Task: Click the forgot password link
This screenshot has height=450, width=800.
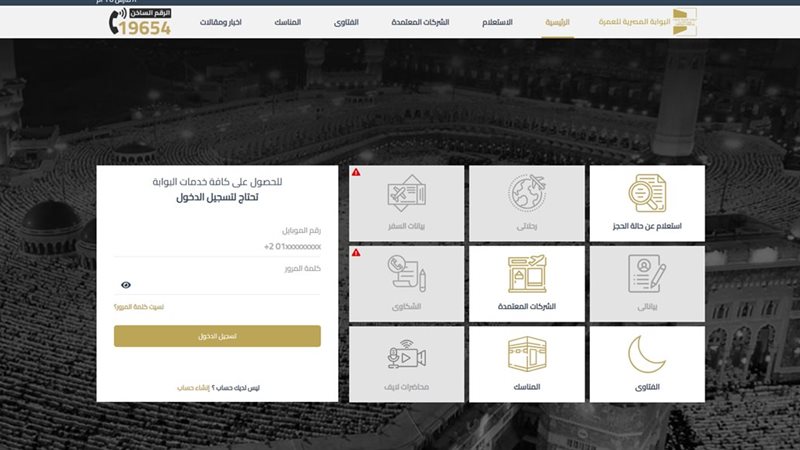Action: point(139,307)
